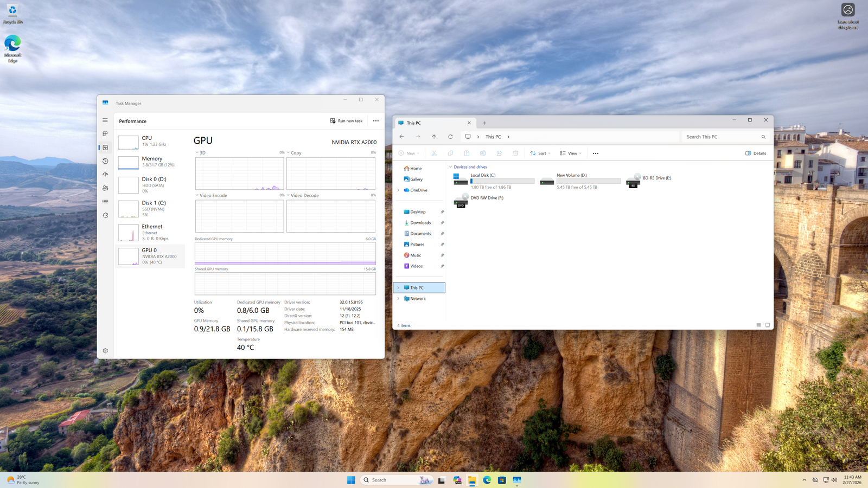
Task: Switch to details list view in status bar
Action: (758, 325)
